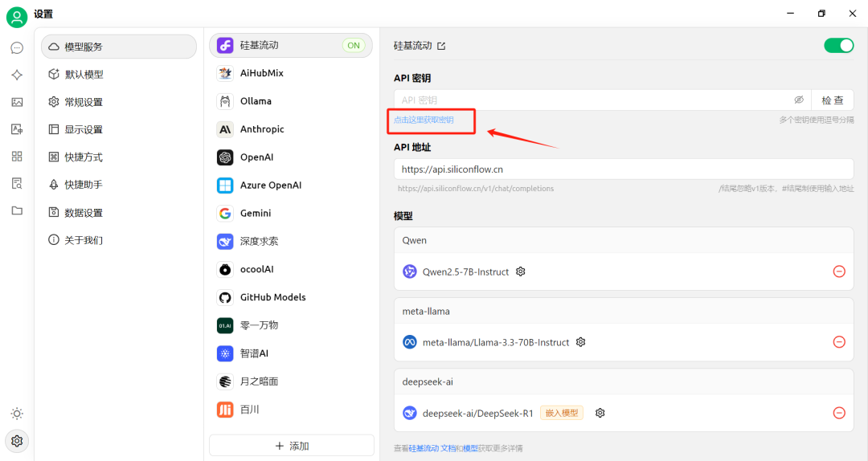
Task: Click the meta-llama group header
Action: (x=624, y=311)
